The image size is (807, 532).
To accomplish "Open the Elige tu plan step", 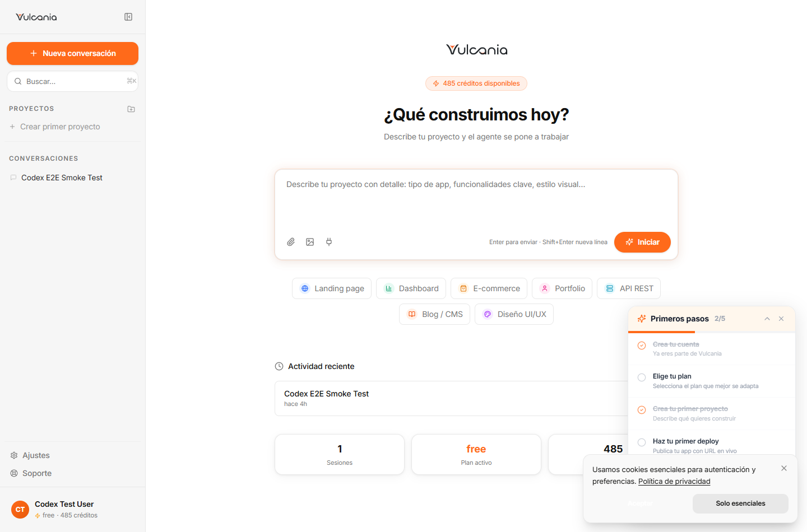I will [x=712, y=381].
